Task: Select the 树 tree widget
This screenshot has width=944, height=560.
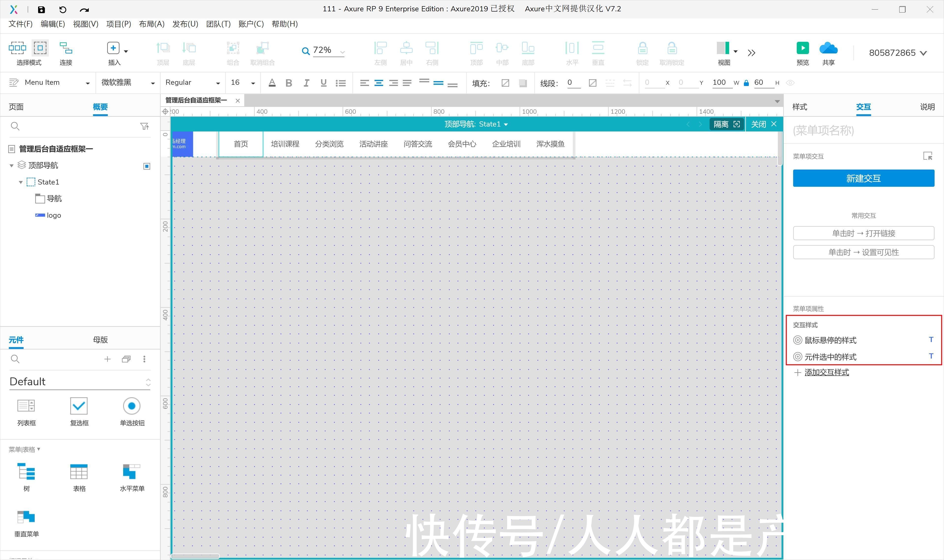Action: click(x=26, y=472)
